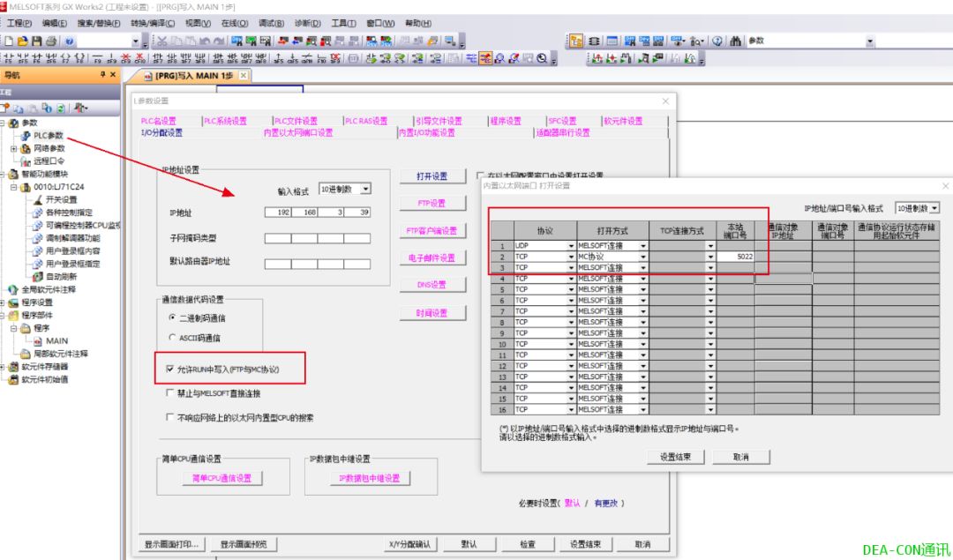Image resolution: width=953 pixels, height=560 pixels.
Task: Toggle 禁止与MELSOFT直接连接 checkbox
Action: (169, 393)
